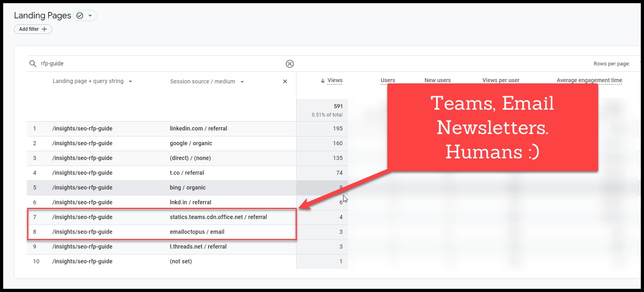Sort by Views per user column
This screenshot has height=292, width=644.
pos(501,80)
